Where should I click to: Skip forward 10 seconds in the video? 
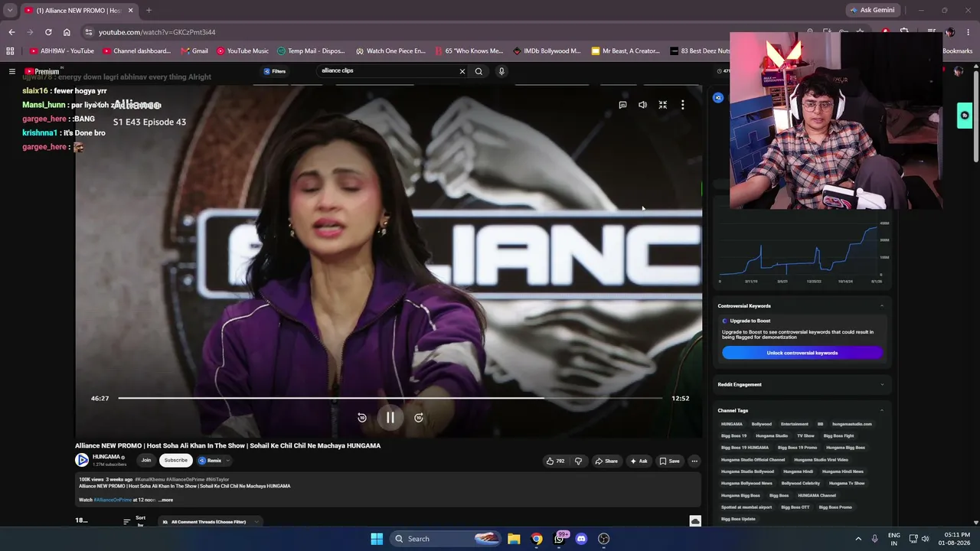coord(419,418)
